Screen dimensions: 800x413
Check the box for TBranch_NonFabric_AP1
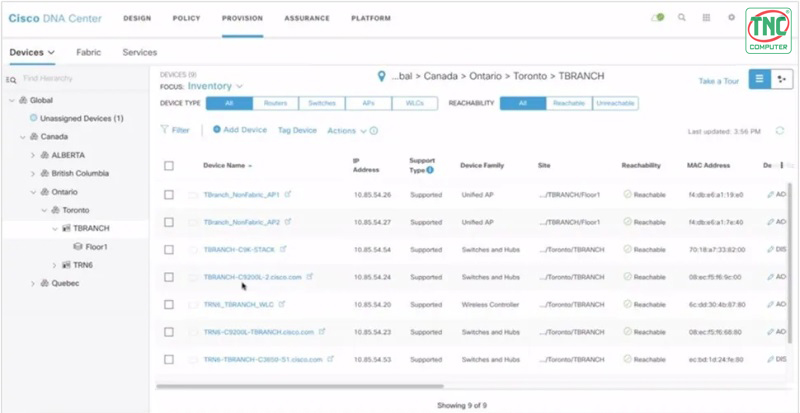[169, 195]
